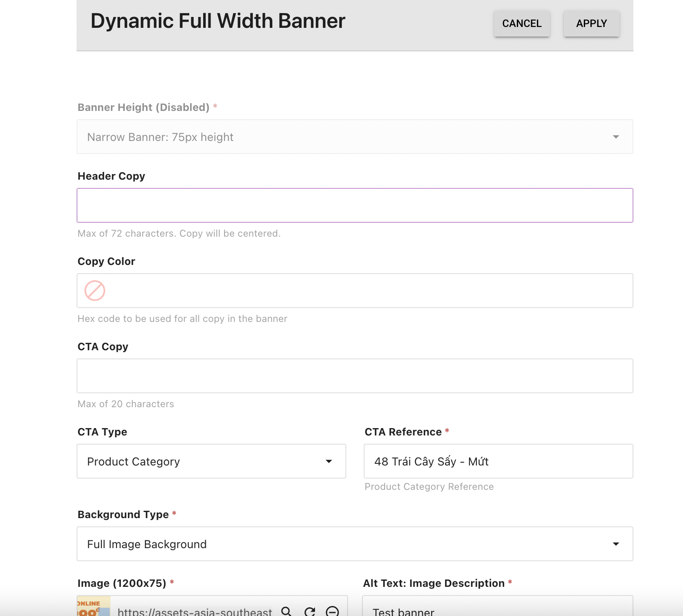Click the image URL text field

click(x=195, y=611)
